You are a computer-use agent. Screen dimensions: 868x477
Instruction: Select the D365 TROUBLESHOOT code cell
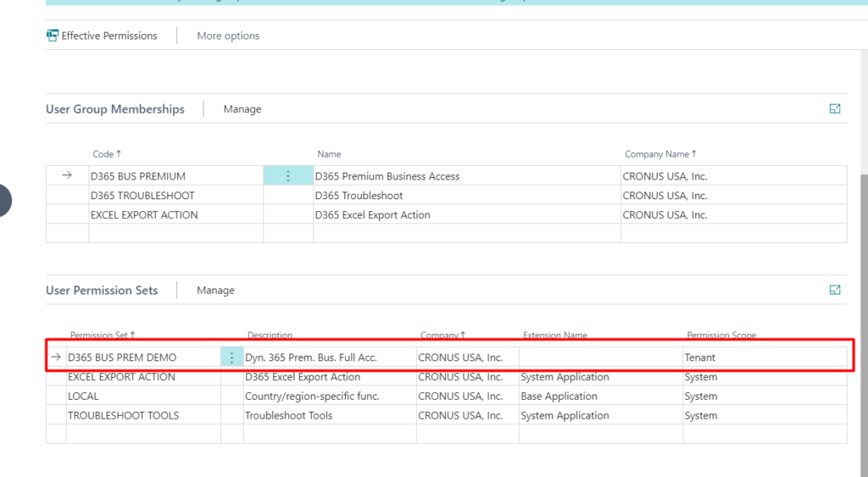point(176,196)
